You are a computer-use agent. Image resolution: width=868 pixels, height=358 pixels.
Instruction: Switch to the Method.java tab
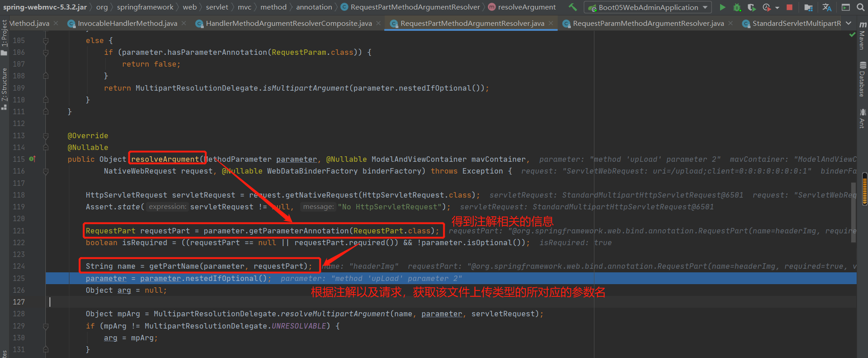click(x=29, y=23)
